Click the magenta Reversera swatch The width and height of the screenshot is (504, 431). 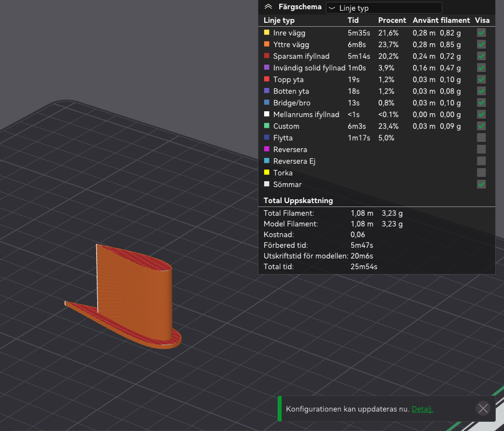pyautogui.click(x=267, y=149)
